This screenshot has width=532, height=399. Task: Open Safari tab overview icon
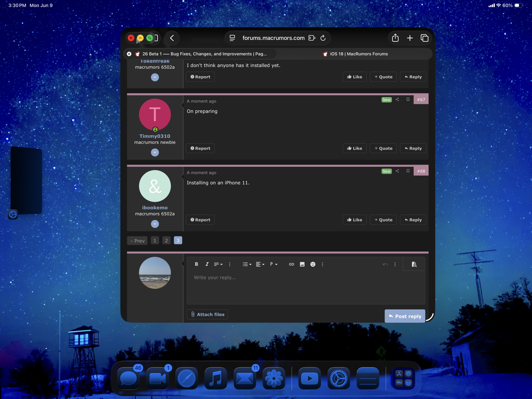424,38
